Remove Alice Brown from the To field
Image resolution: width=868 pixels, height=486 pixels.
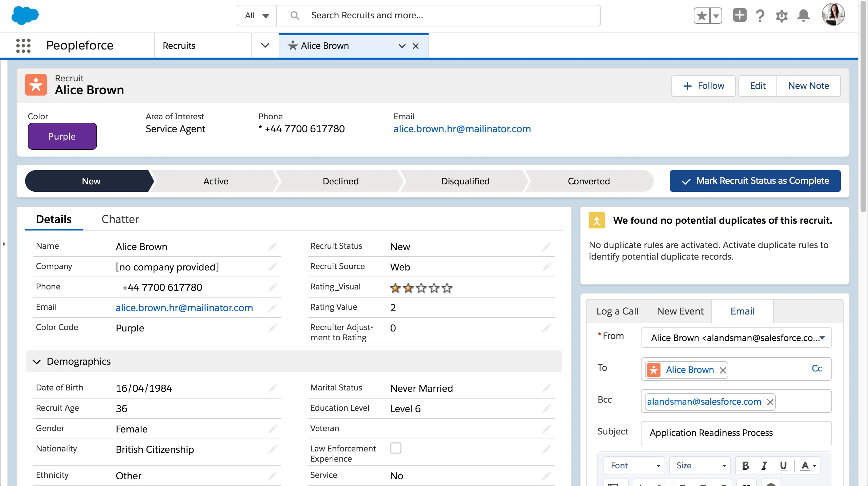723,370
